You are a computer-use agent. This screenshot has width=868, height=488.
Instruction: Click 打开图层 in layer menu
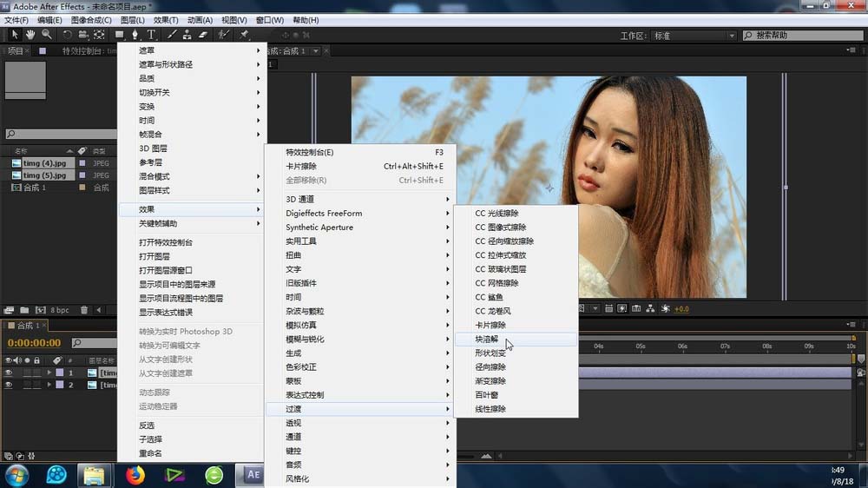(x=193, y=256)
